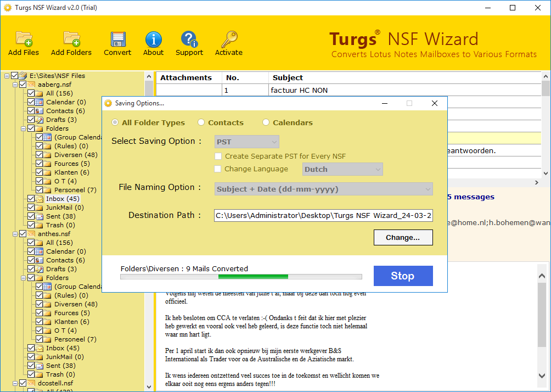
Task: Enable Create Separate PST for Every NSF
Action: (218, 156)
